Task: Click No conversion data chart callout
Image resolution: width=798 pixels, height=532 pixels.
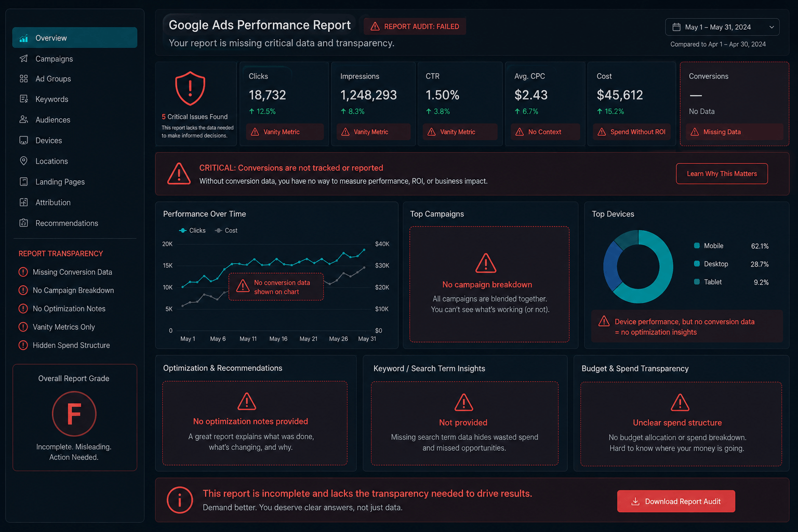Action: click(276, 287)
